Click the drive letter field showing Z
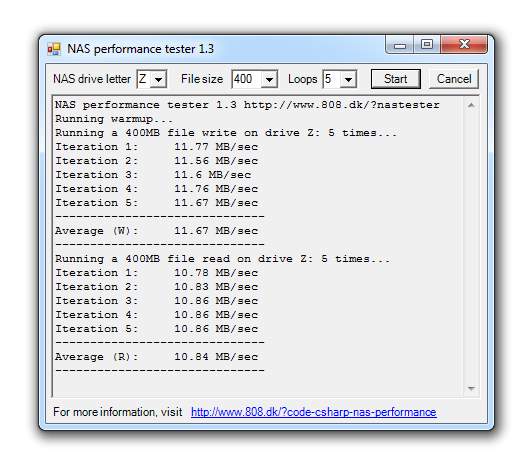Screen dimensions: 530x470 144,79
